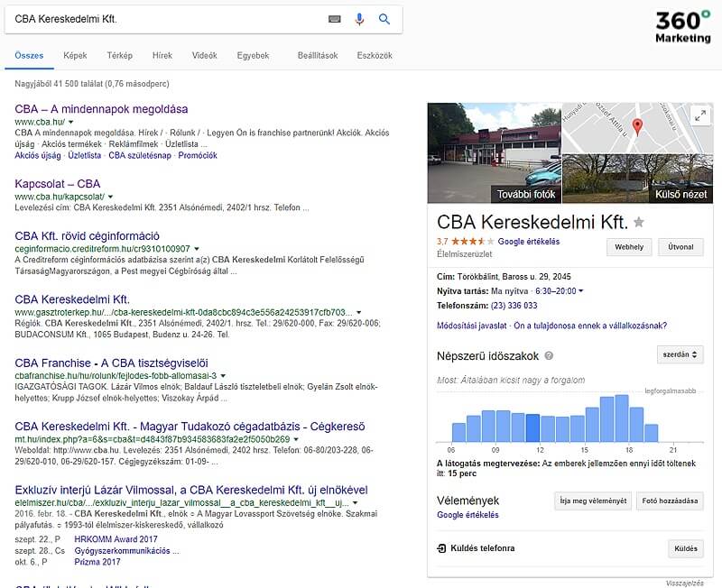
Task: Open the gasztroterkep 'CBA Kereskedelmi Kft.' result
Action: click(x=72, y=299)
